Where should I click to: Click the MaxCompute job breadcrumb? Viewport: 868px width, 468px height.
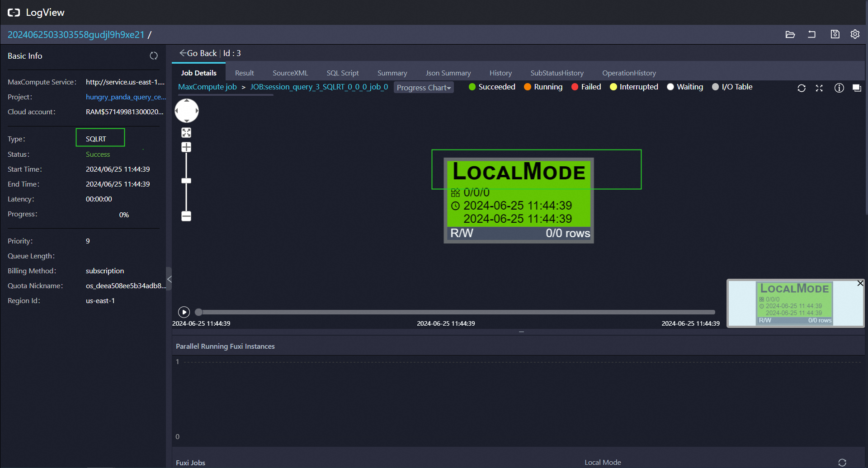click(x=208, y=87)
